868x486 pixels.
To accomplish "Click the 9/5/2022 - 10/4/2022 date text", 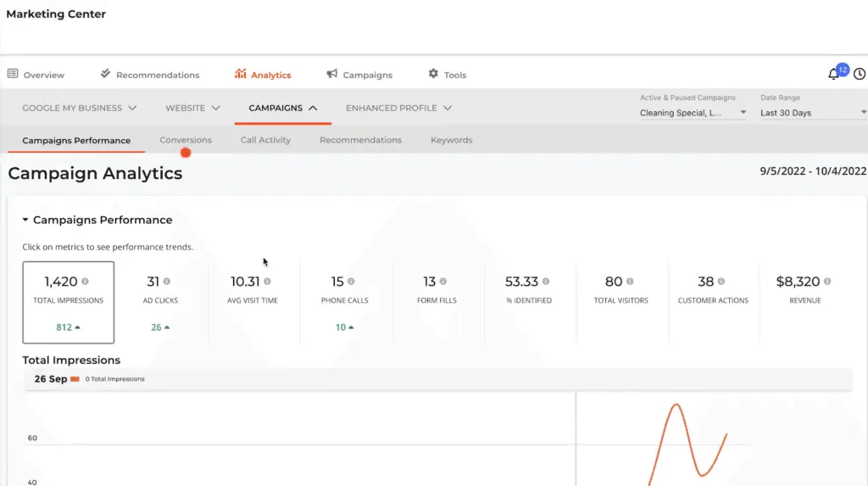I will (813, 171).
